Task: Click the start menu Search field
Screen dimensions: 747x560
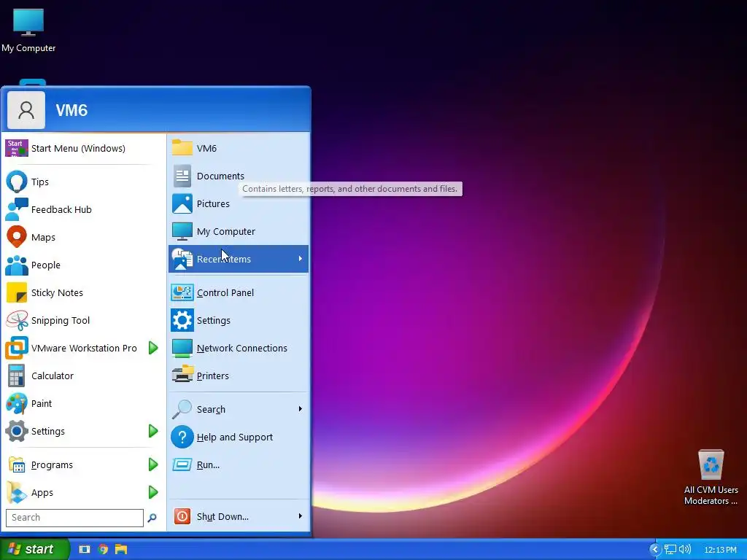Action: tap(74, 518)
